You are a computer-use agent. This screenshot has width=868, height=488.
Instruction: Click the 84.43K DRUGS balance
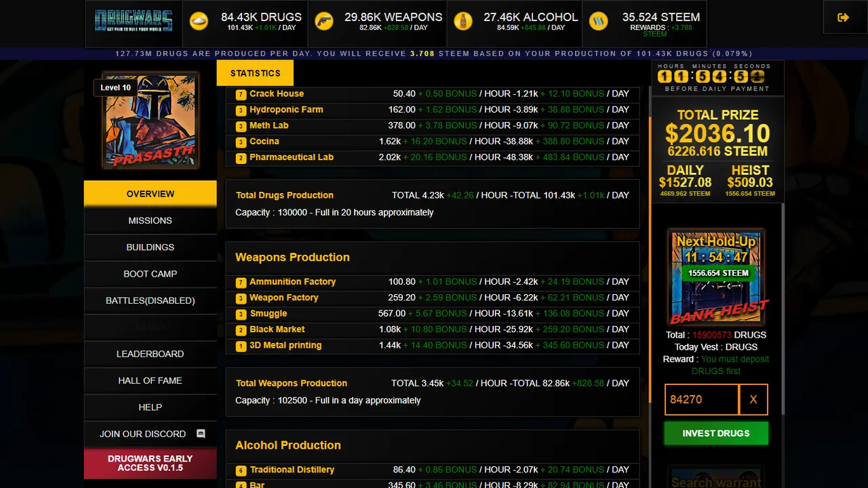tap(261, 17)
